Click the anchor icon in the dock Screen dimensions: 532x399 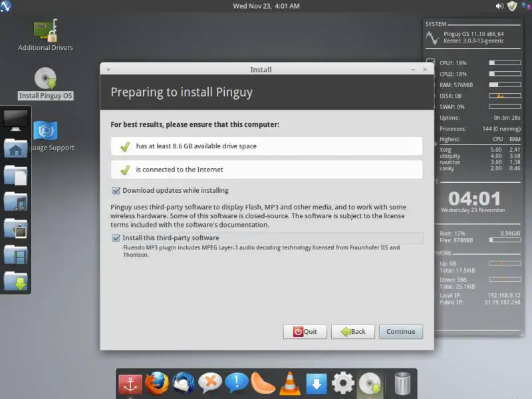coord(130,384)
